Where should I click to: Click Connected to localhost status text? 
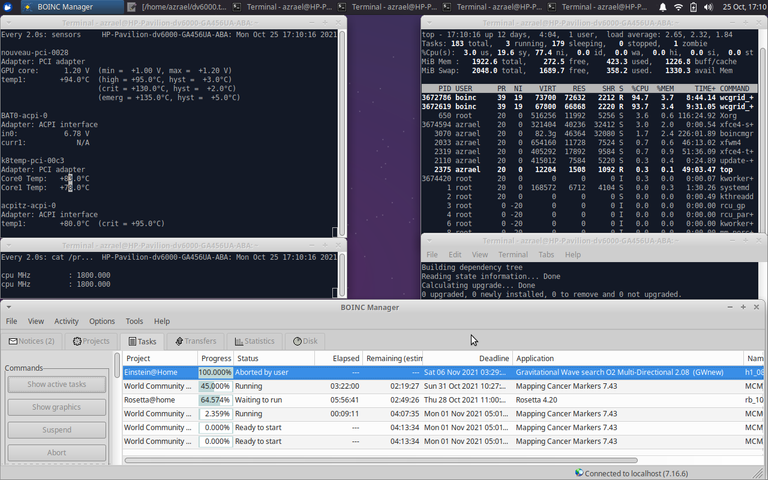[636, 473]
